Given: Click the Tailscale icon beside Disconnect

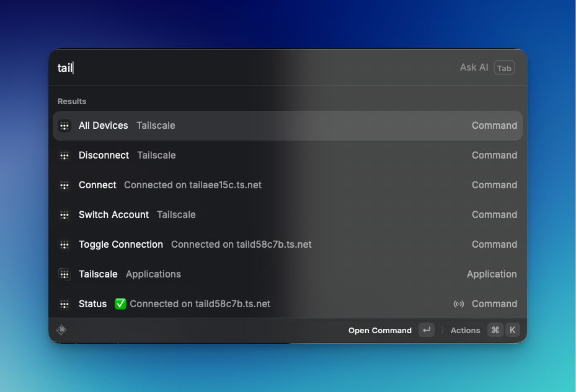Looking at the screenshot, I should pyautogui.click(x=64, y=155).
